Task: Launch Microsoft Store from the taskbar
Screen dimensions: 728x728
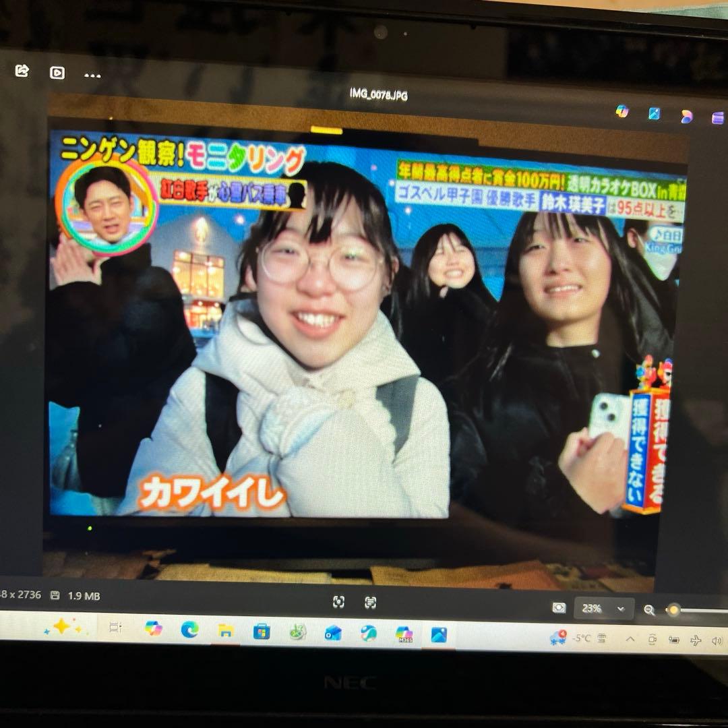Action: tap(262, 631)
